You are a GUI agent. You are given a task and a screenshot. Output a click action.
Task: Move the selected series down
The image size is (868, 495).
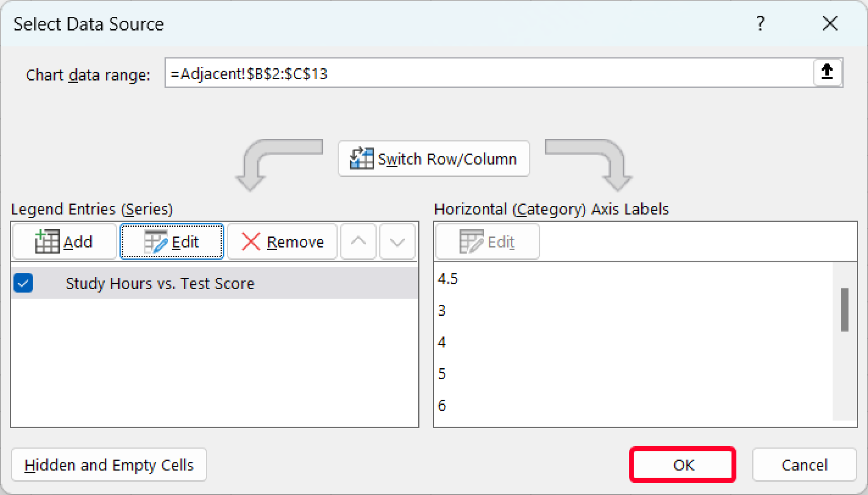click(x=397, y=242)
